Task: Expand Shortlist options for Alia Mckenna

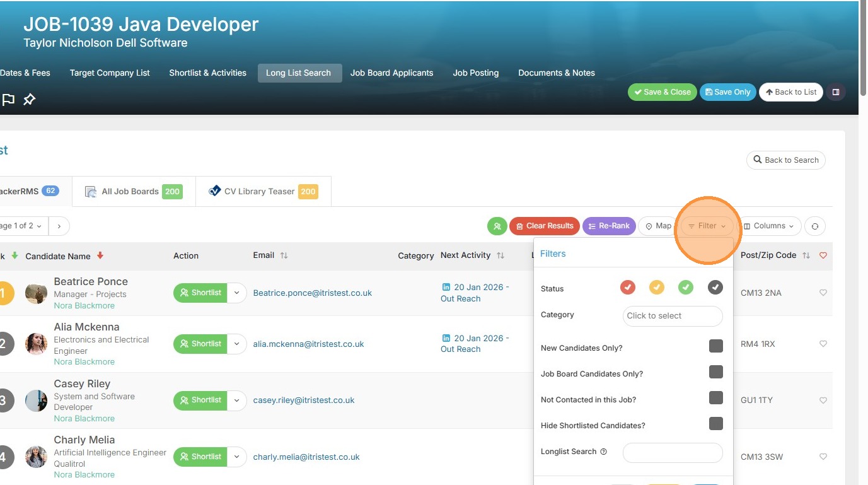Action: coord(236,344)
